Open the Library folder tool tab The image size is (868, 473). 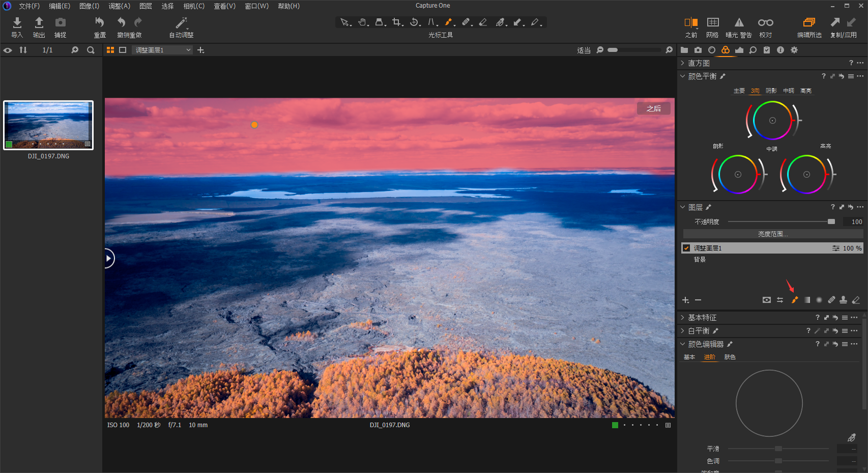tap(684, 50)
